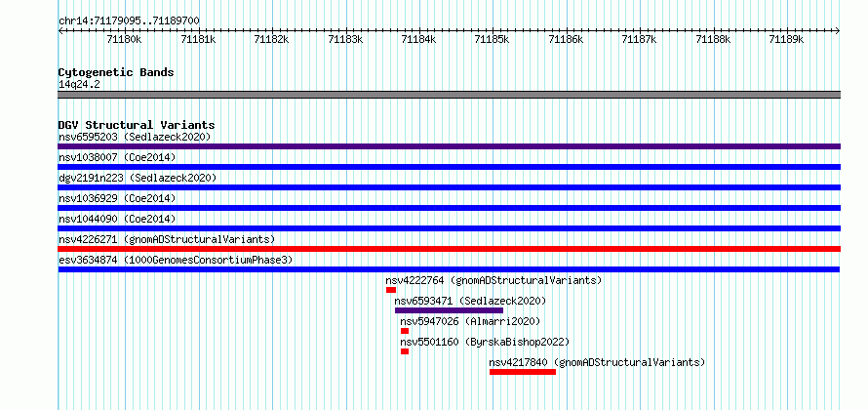Select small red block under nsv5947026
Image resolution: width=868 pixels, height=410 pixels.
(x=405, y=331)
